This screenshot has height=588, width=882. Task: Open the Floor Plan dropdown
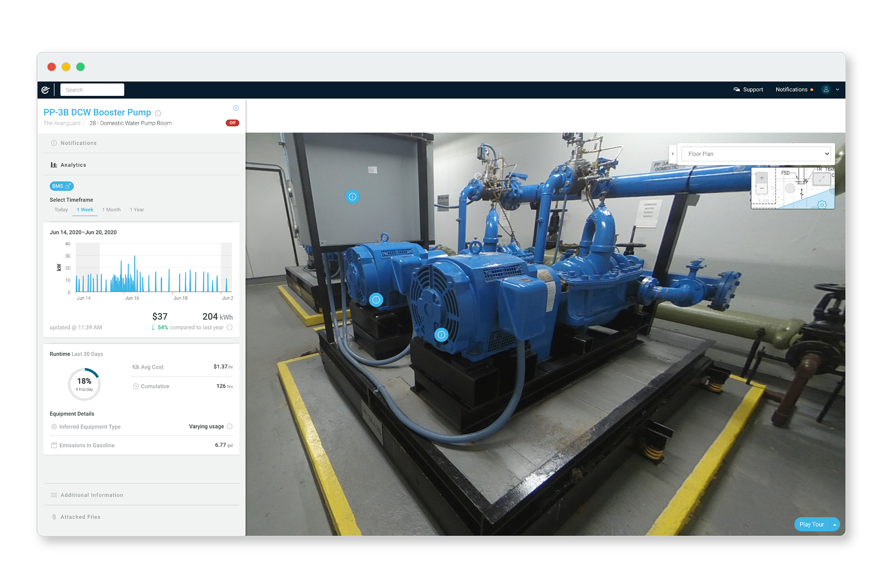click(x=756, y=154)
